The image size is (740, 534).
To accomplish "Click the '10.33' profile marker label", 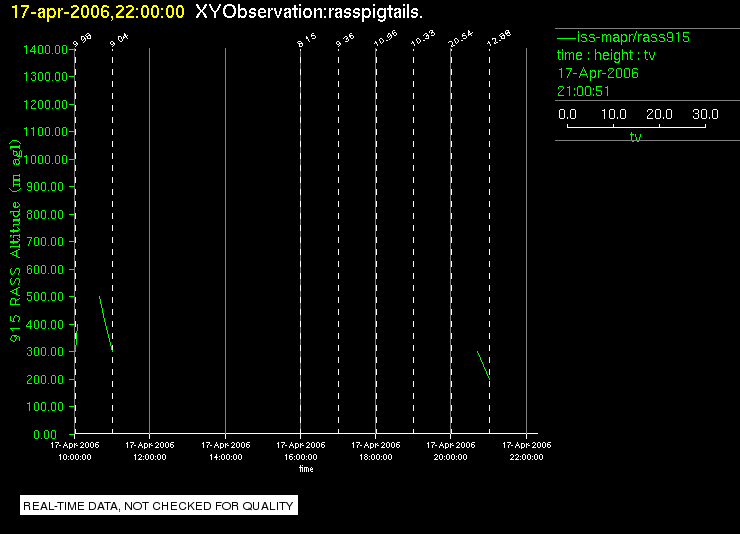I will click(423, 39).
